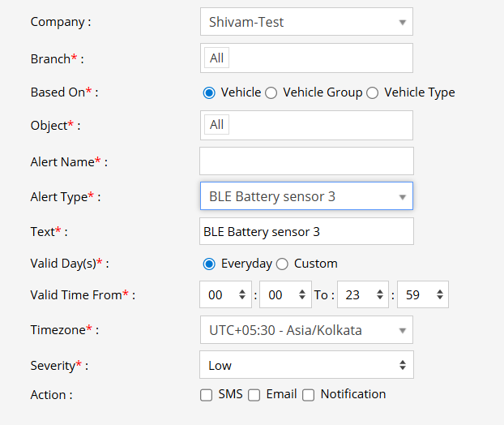Focus the empty Alert Name text box
Image resolution: width=504 pixels, height=425 pixels.
click(305, 161)
